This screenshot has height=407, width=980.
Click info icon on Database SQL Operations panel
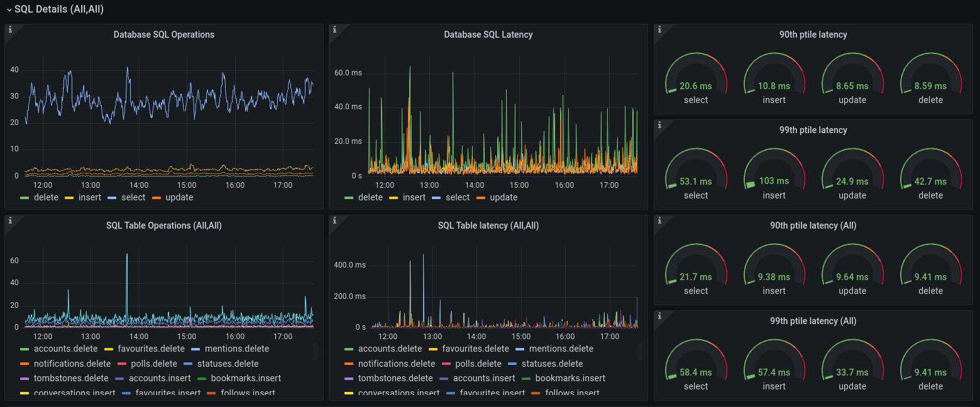coord(10,30)
